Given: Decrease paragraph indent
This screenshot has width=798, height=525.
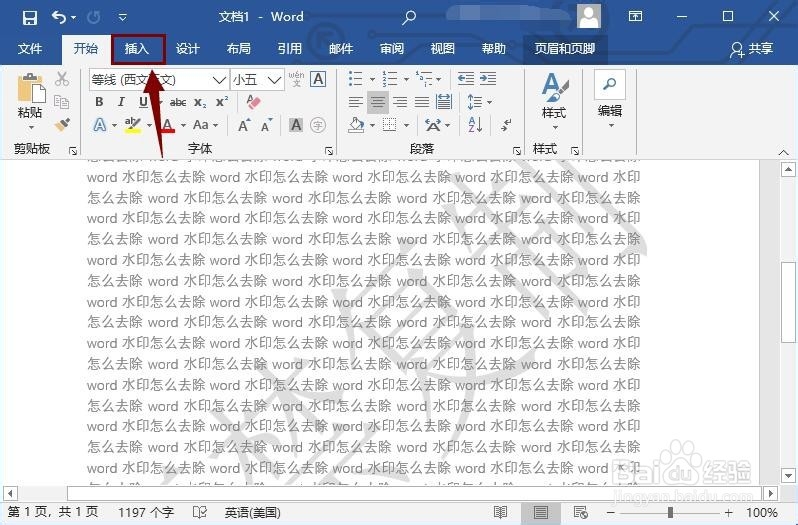Looking at the screenshot, I should click(465, 79).
